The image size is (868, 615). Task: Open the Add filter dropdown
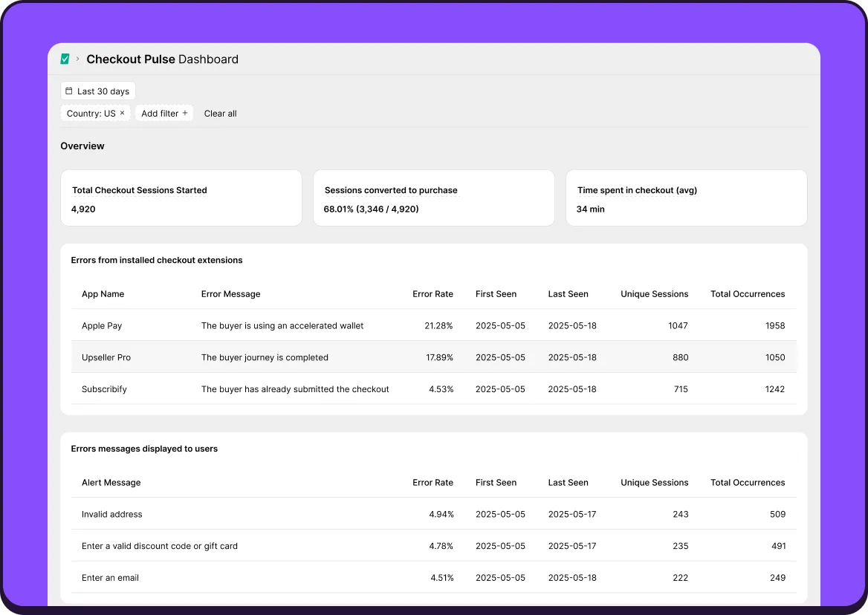(x=163, y=113)
